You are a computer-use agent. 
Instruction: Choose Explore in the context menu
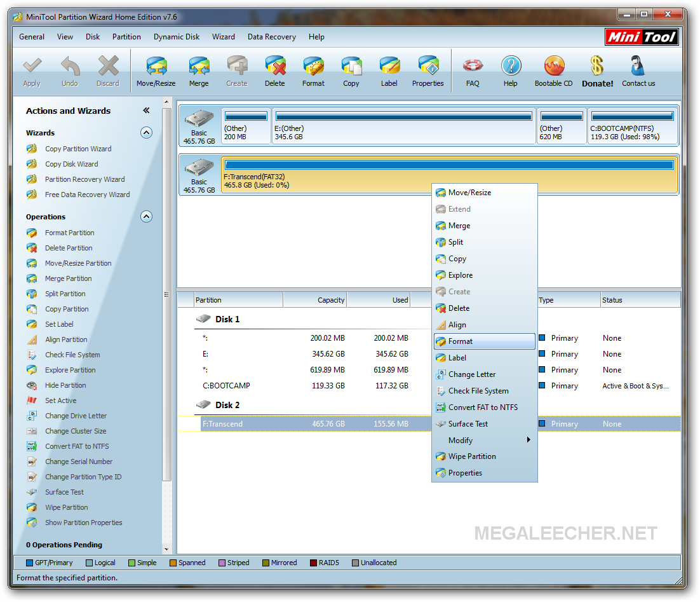485,275
